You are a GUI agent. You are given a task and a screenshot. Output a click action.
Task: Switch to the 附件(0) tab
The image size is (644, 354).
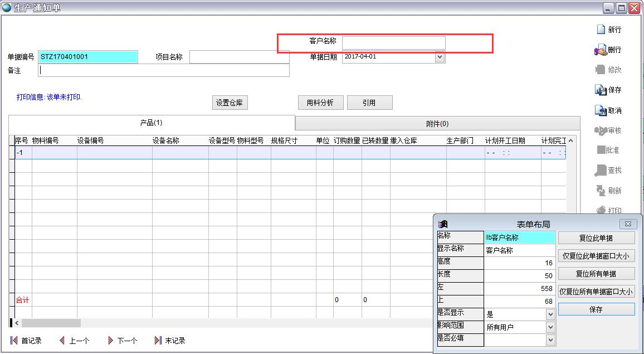coord(437,124)
